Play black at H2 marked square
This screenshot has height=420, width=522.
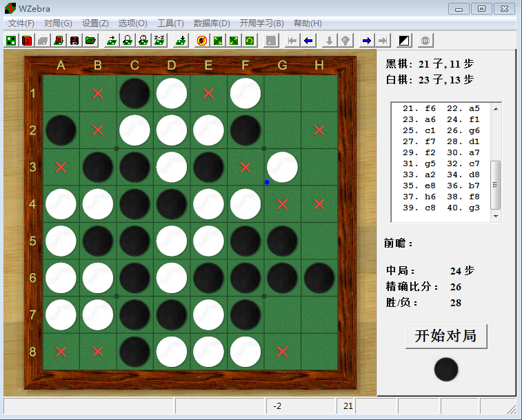(x=319, y=130)
